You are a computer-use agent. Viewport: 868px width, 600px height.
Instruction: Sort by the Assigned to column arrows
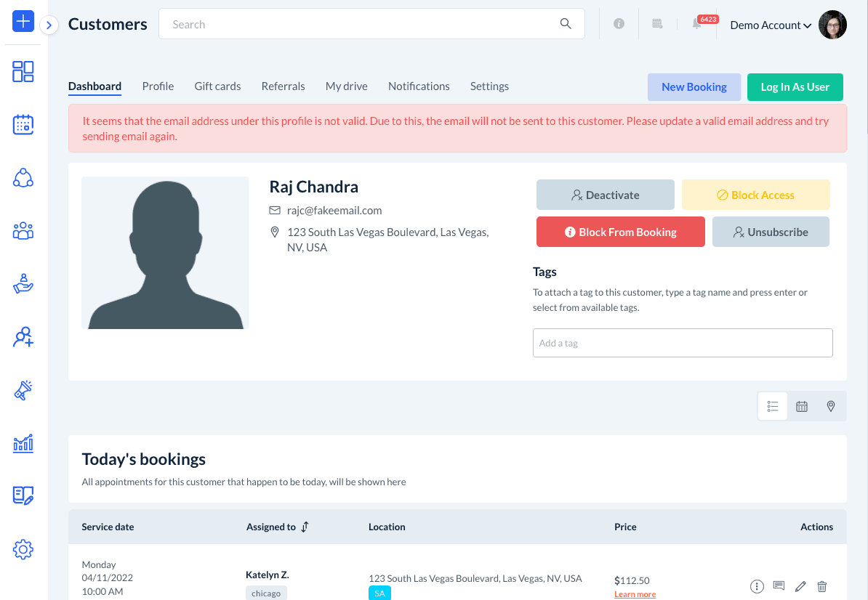[x=305, y=527]
